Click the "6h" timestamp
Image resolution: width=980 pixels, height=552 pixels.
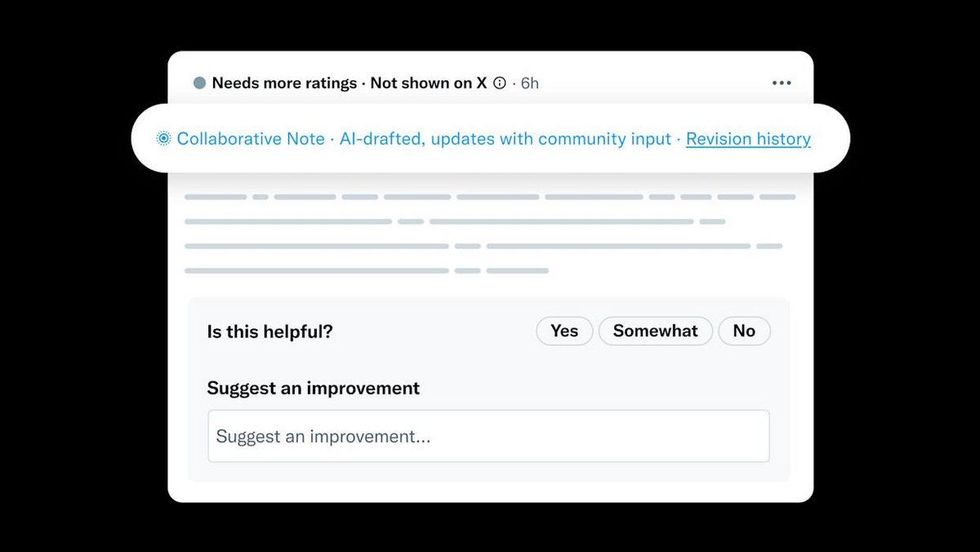[x=530, y=83]
